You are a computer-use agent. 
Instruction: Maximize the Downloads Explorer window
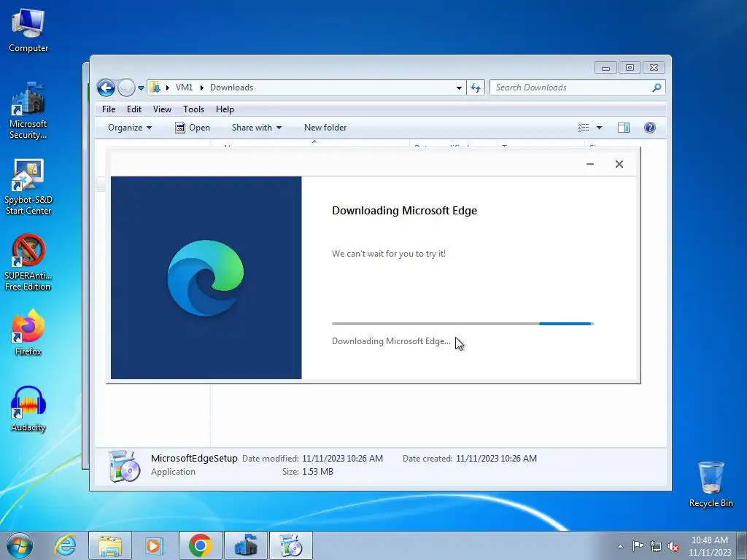coord(630,68)
